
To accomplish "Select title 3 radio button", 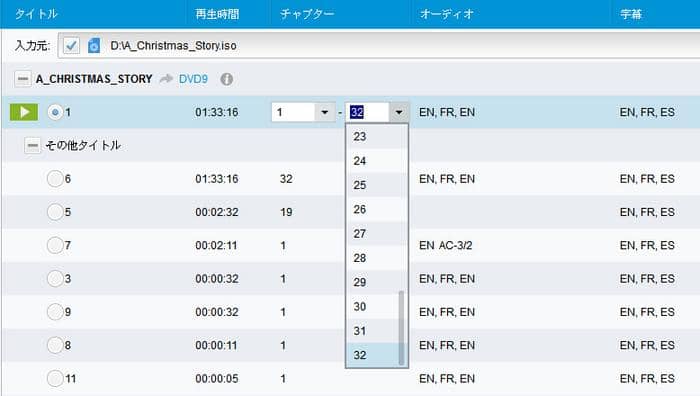I will point(55,279).
